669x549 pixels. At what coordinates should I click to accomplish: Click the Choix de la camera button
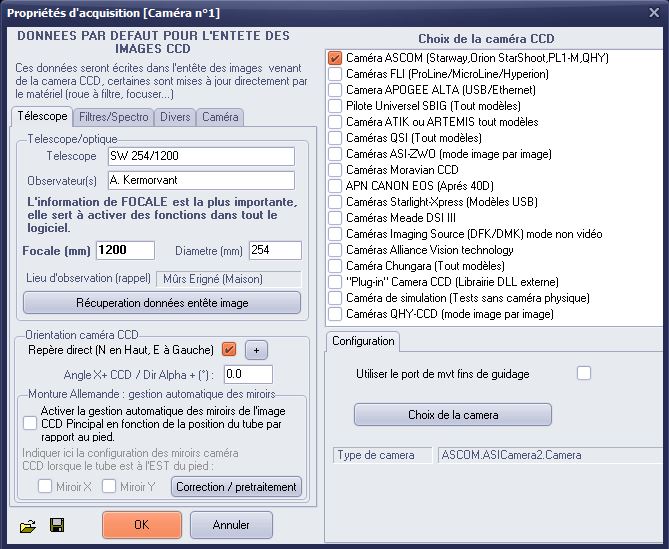(x=453, y=415)
